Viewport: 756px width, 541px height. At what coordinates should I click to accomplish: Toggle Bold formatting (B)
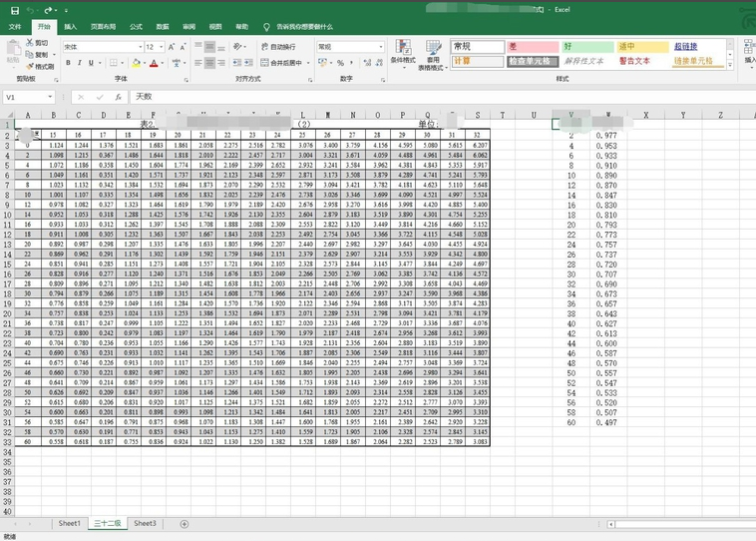coord(68,63)
